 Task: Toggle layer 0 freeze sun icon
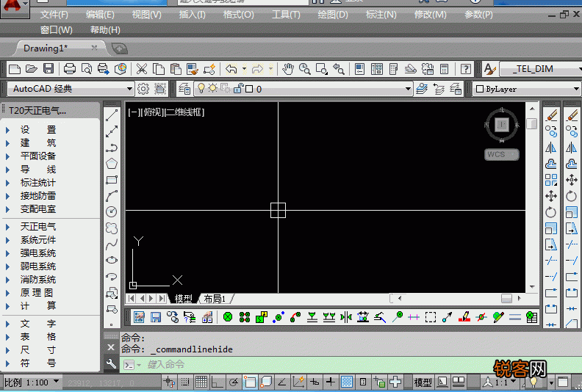pyautogui.click(x=212, y=88)
